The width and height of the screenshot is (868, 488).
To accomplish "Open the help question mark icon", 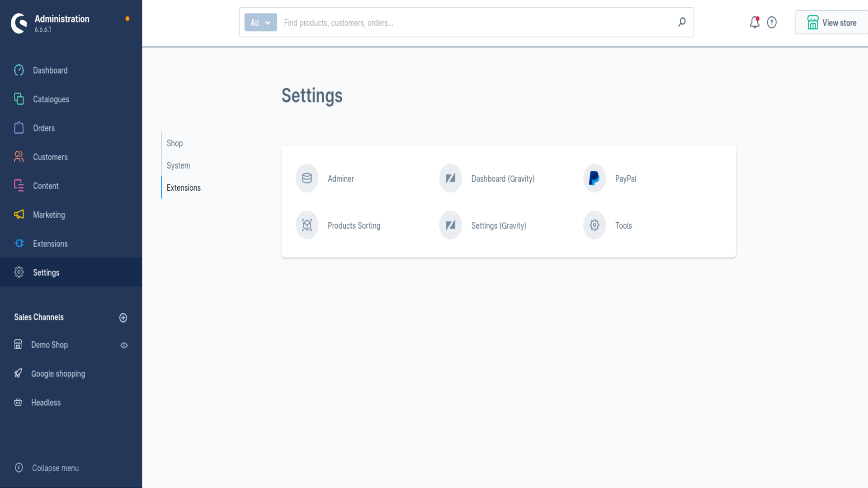I will (x=772, y=22).
